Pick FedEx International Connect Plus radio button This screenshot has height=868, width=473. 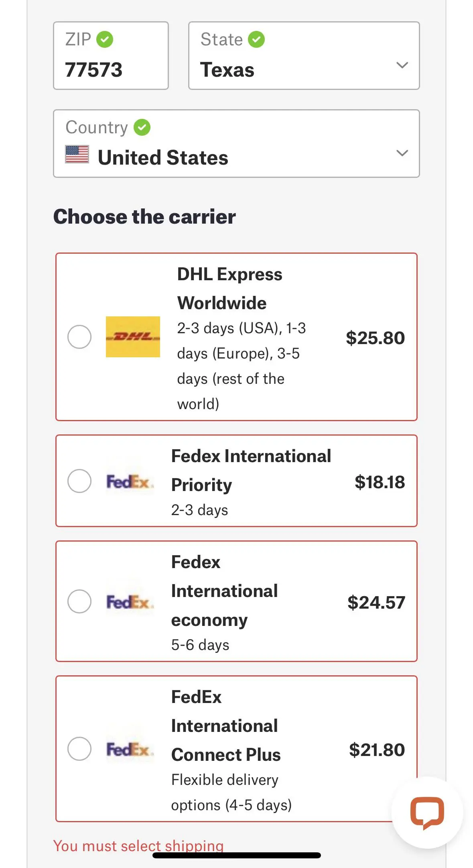(x=79, y=749)
